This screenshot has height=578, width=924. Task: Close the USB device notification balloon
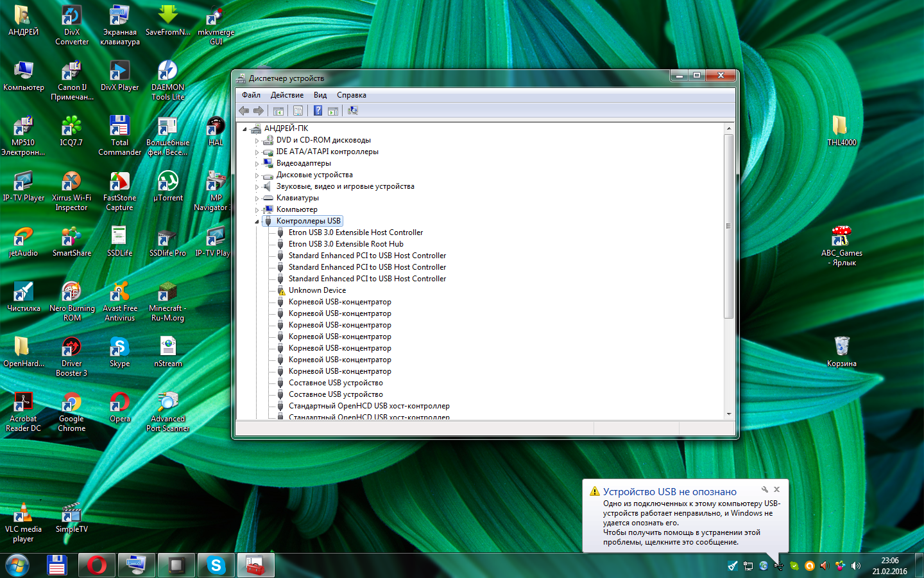click(x=776, y=489)
